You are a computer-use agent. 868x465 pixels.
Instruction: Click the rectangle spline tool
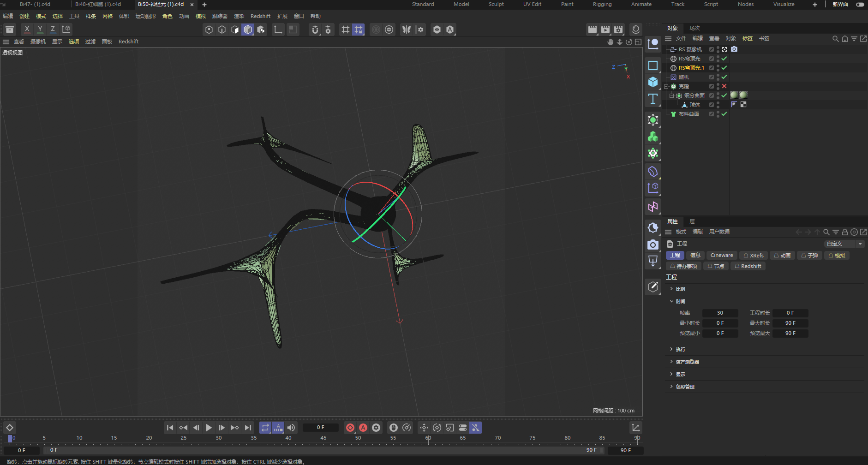coord(653,66)
